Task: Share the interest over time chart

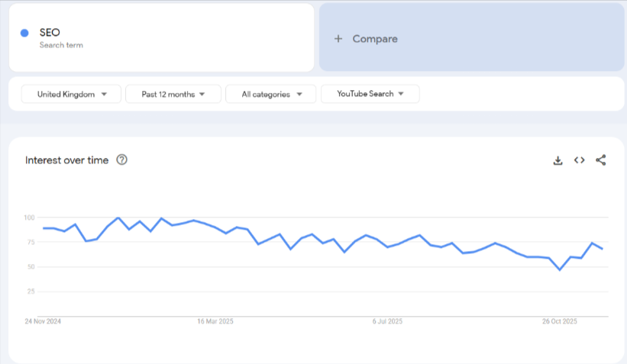Action: [600, 160]
